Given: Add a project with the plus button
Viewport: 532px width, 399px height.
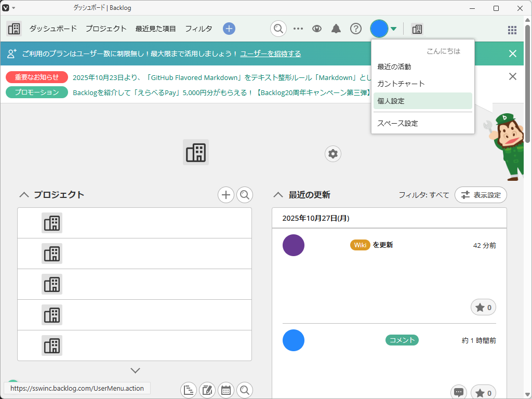Looking at the screenshot, I should click(x=226, y=195).
